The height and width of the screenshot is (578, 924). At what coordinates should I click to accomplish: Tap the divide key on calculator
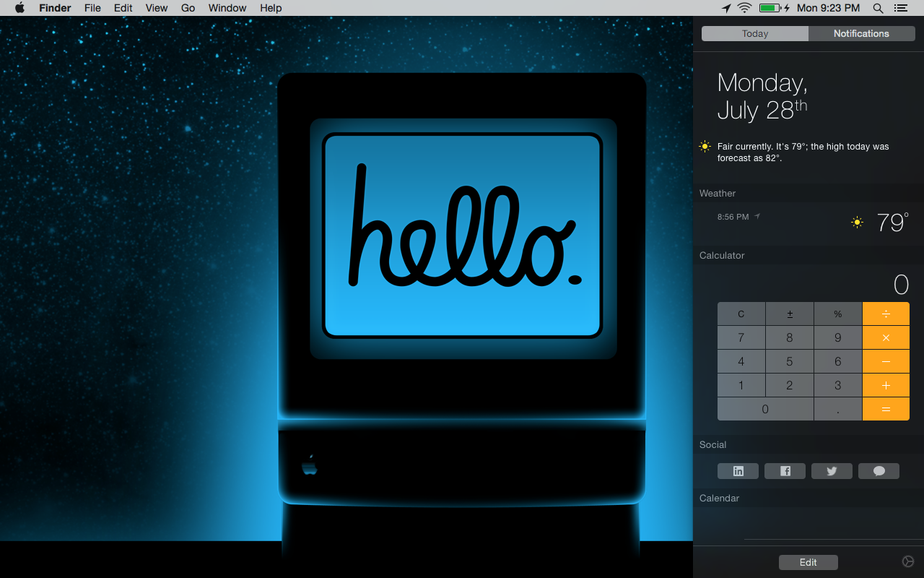[886, 314]
